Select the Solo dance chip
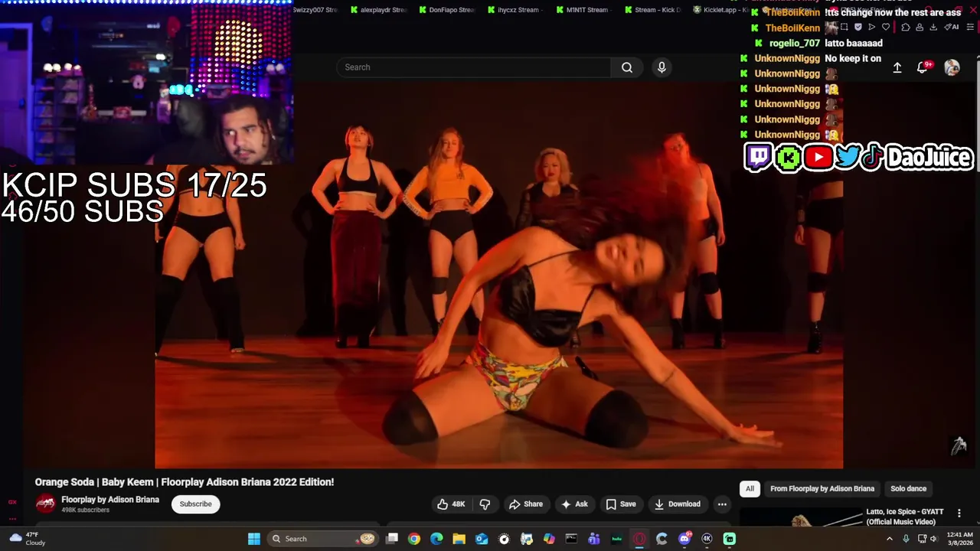This screenshot has width=980, height=551. click(908, 489)
